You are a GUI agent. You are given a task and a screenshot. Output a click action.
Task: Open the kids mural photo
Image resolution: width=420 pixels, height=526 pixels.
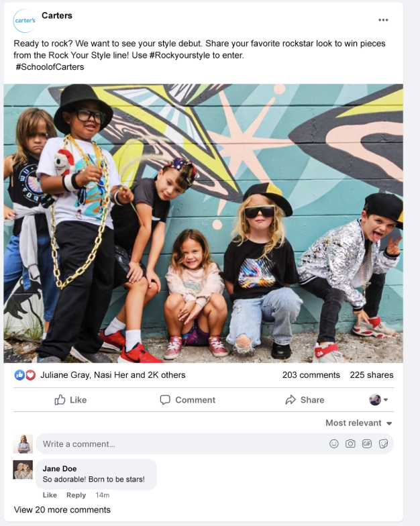pyautogui.click(x=203, y=223)
